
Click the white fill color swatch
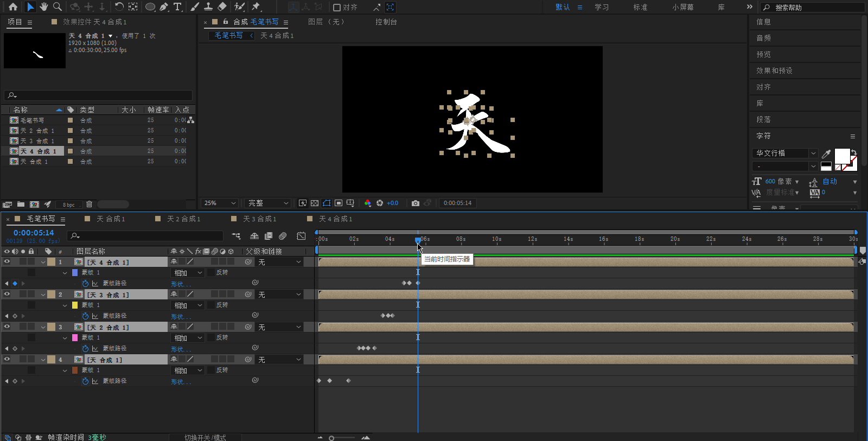tap(842, 156)
